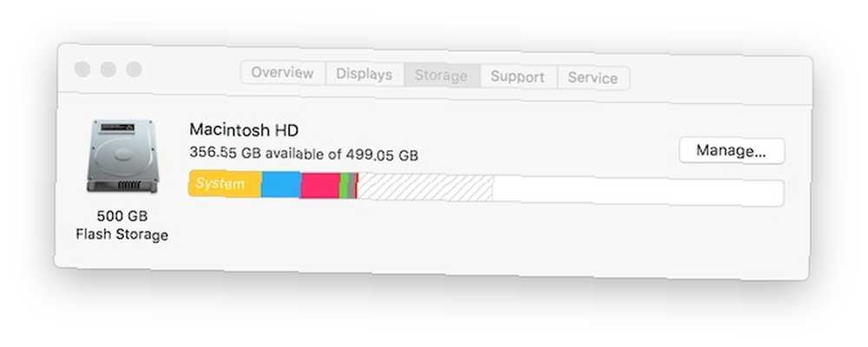The height and width of the screenshot is (347, 868).
Task: Click the Manage... button
Action: pyautogui.click(x=731, y=151)
